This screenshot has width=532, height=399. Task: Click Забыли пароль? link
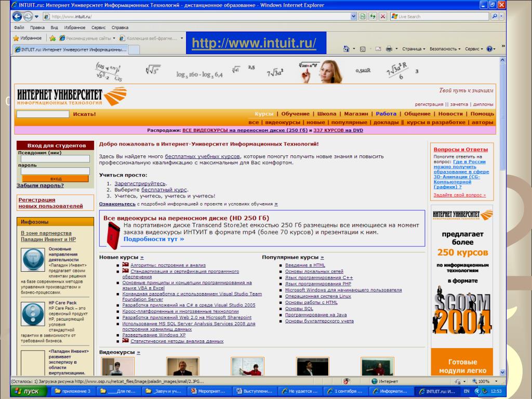tap(41, 185)
